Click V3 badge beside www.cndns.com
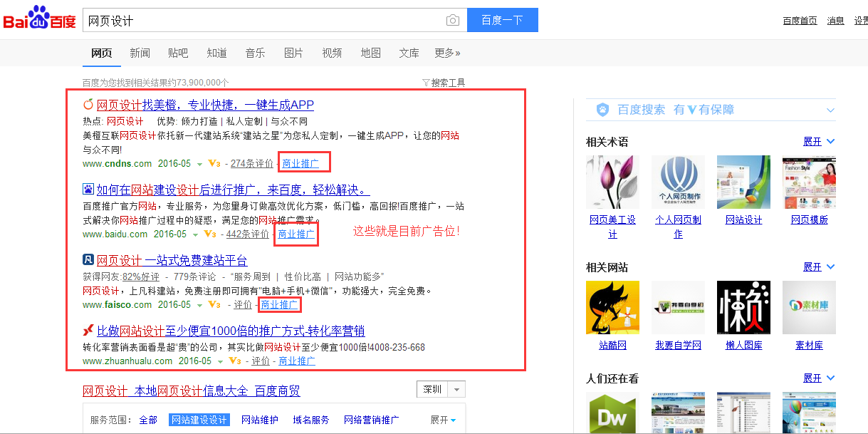The height and width of the screenshot is (434, 868). click(x=214, y=163)
